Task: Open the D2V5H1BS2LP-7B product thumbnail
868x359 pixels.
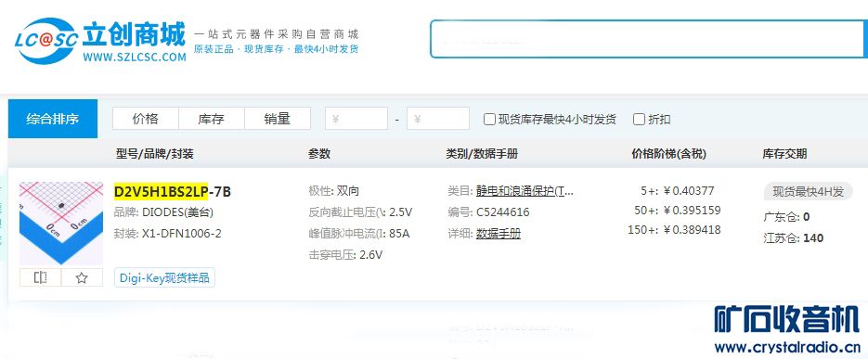Action: tap(61, 223)
